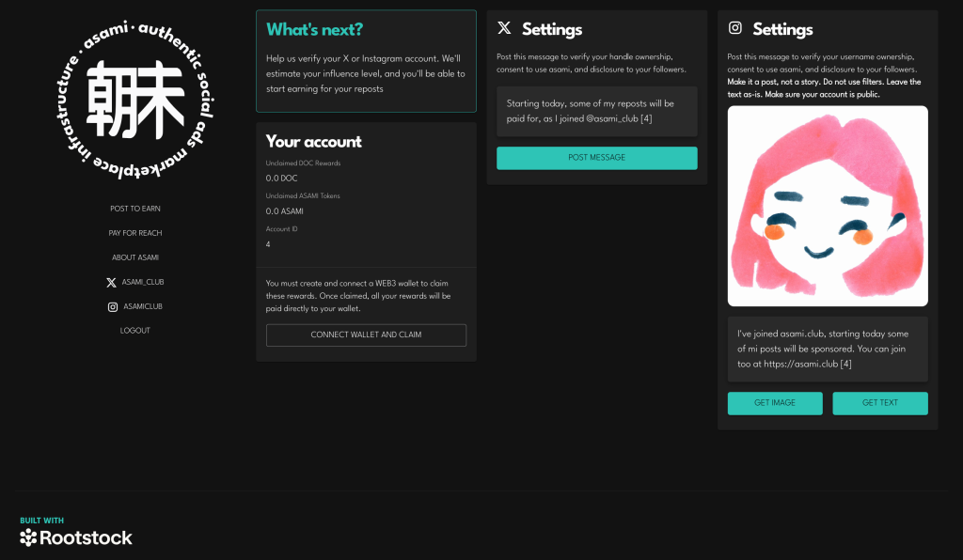Click the 0.0 ASAMI value
The height and width of the screenshot is (560, 963).
(x=284, y=211)
